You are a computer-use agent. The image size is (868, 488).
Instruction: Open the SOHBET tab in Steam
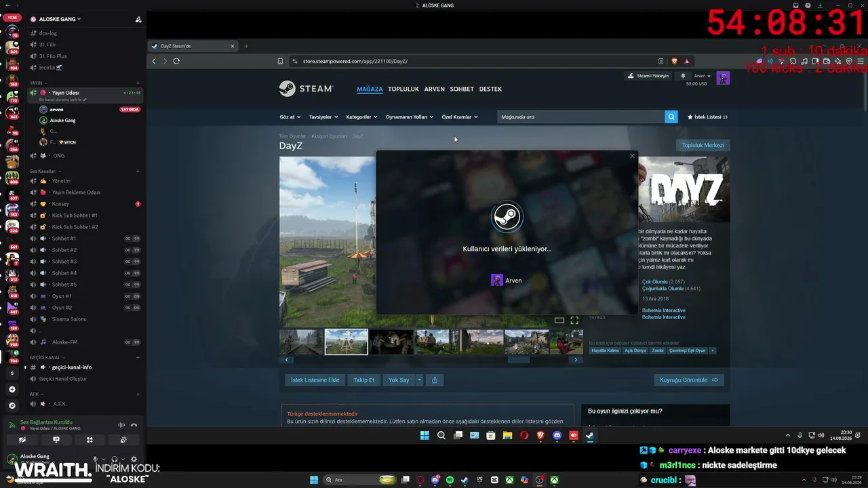click(x=462, y=89)
